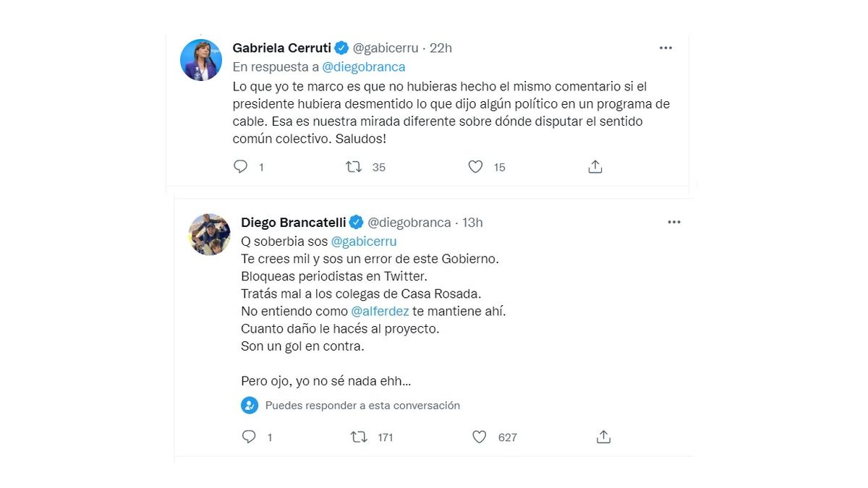Share Gabriela Cerruti's tweet

(x=595, y=167)
